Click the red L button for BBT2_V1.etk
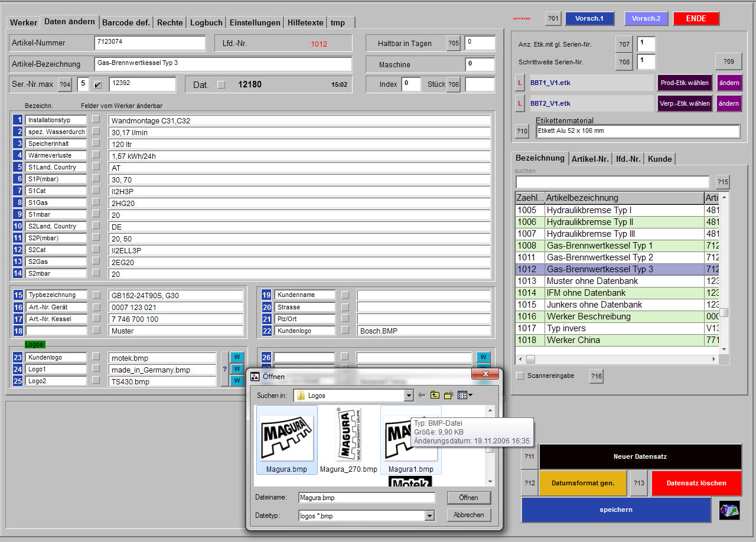The height and width of the screenshot is (542, 756). pyautogui.click(x=520, y=103)
